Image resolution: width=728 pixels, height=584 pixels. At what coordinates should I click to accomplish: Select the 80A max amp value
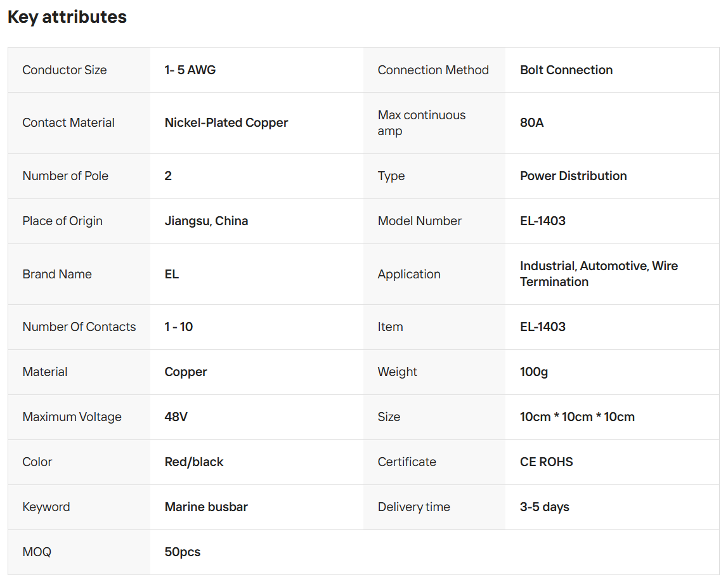pyautogui.click(x=532, y=122)
